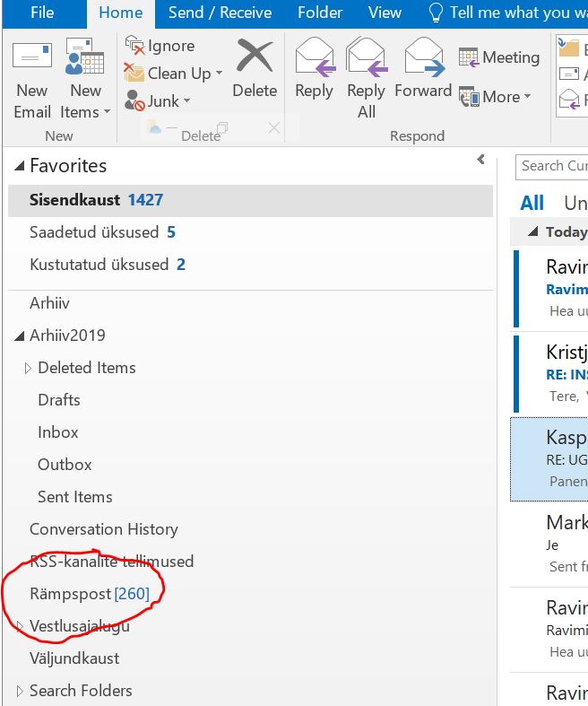Collapse the Arhiiv2019 tree node
588x706 pixels.
click(20, 336)
